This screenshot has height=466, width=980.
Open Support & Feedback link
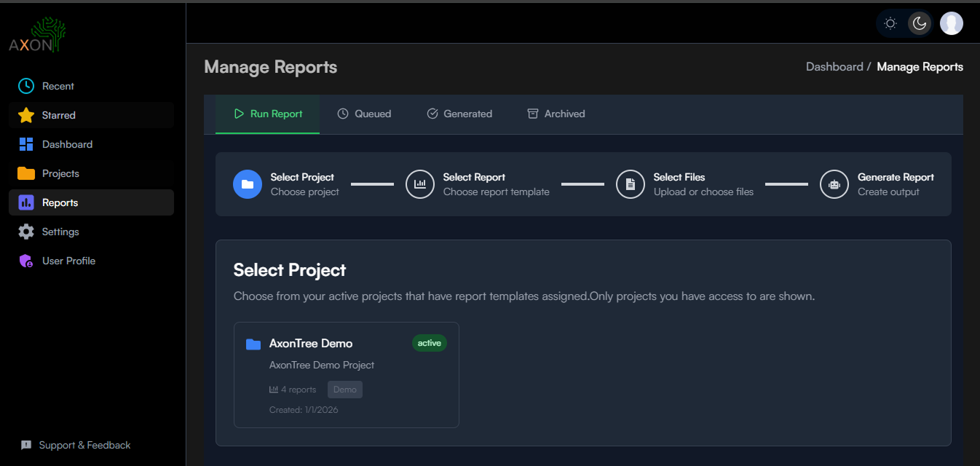(76, 445)
